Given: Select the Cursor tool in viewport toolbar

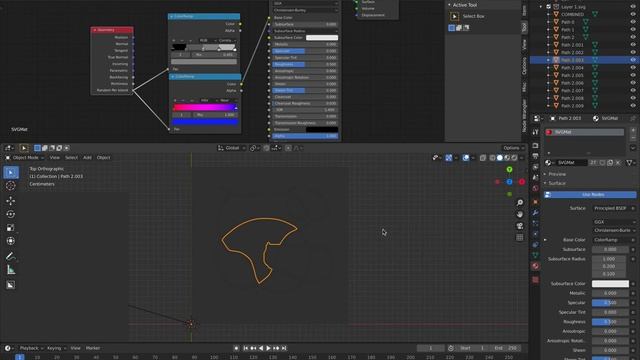Looking at the screenshot, I should [x=11, y=186].
